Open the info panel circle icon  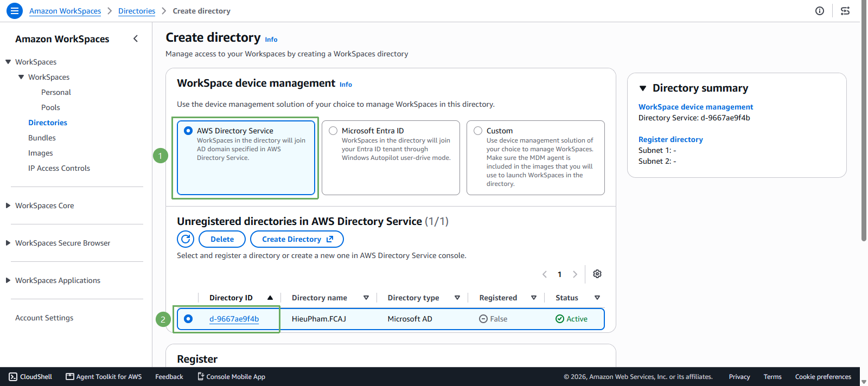(x=820, y=11)
